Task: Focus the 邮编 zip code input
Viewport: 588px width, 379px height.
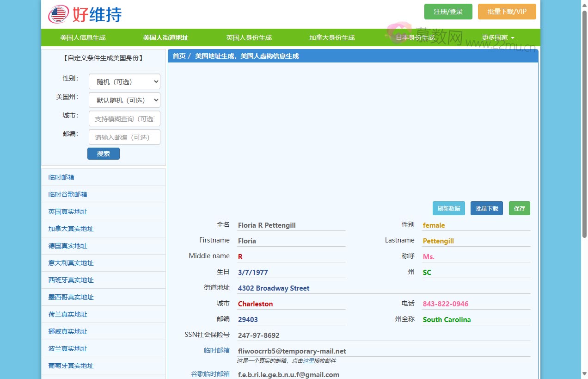Action: coord(124,137)
